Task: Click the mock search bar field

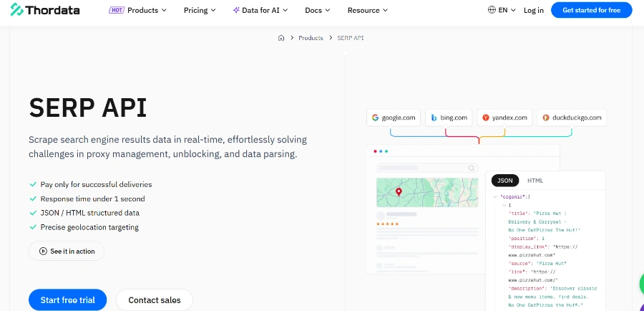Action: click(x=427, y=168)
